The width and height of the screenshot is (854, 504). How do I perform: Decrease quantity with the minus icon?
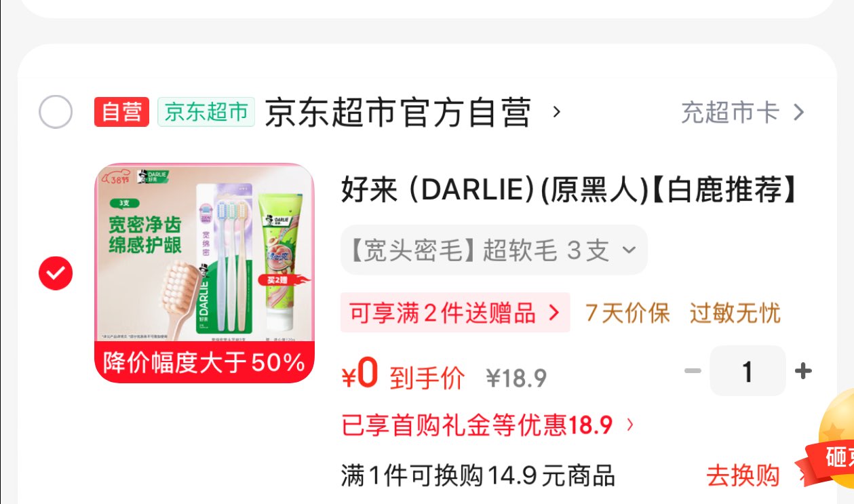click(x=693, y=371)
